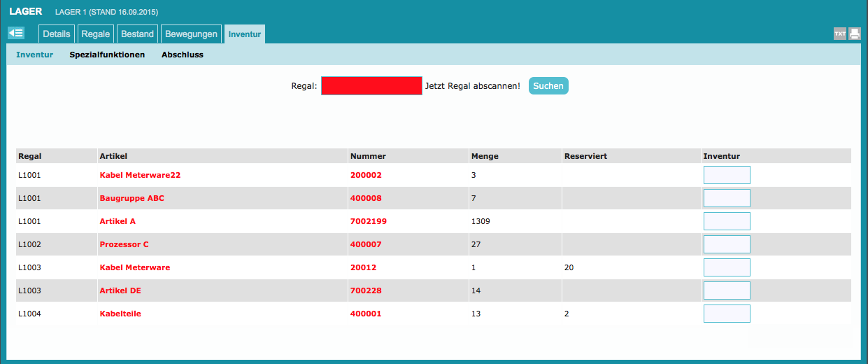The width and height of the screenshot is (868, 364).
Task: Click the printer icon
Action: (854, 34)
